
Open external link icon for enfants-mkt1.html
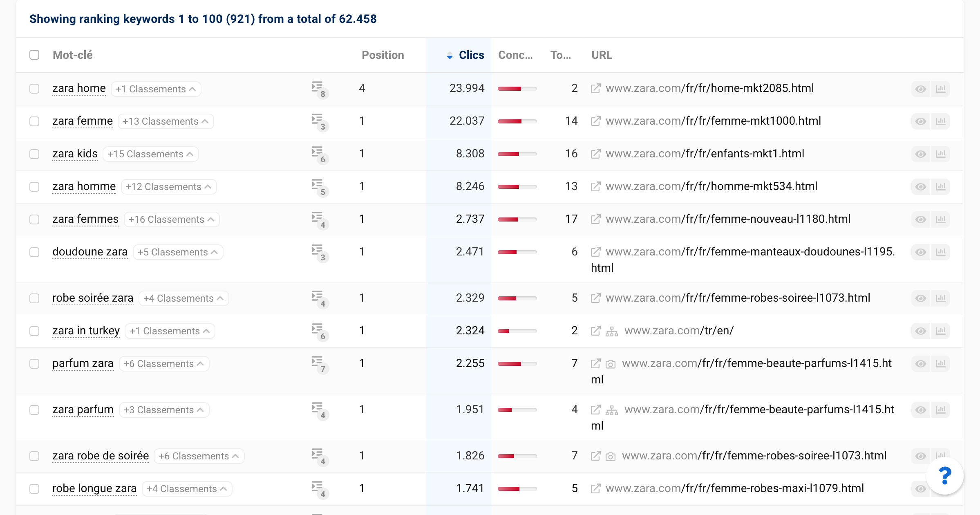tap(595, 154)
